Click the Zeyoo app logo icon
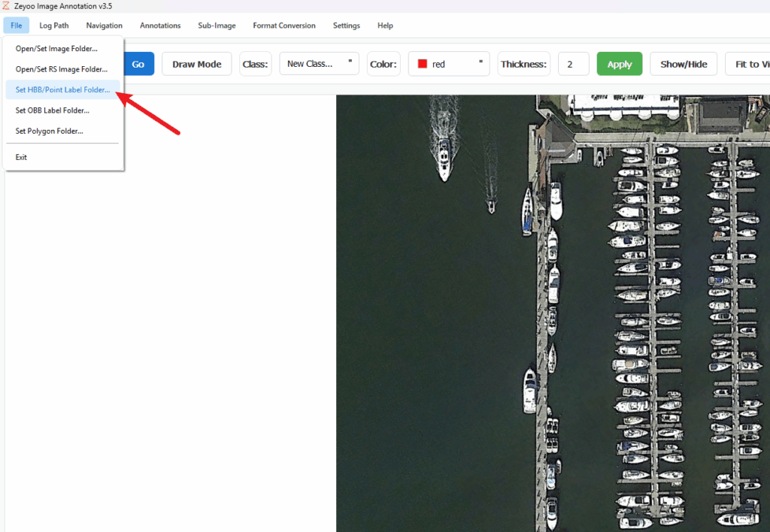The image size is (770, 532). coord(6,6)
